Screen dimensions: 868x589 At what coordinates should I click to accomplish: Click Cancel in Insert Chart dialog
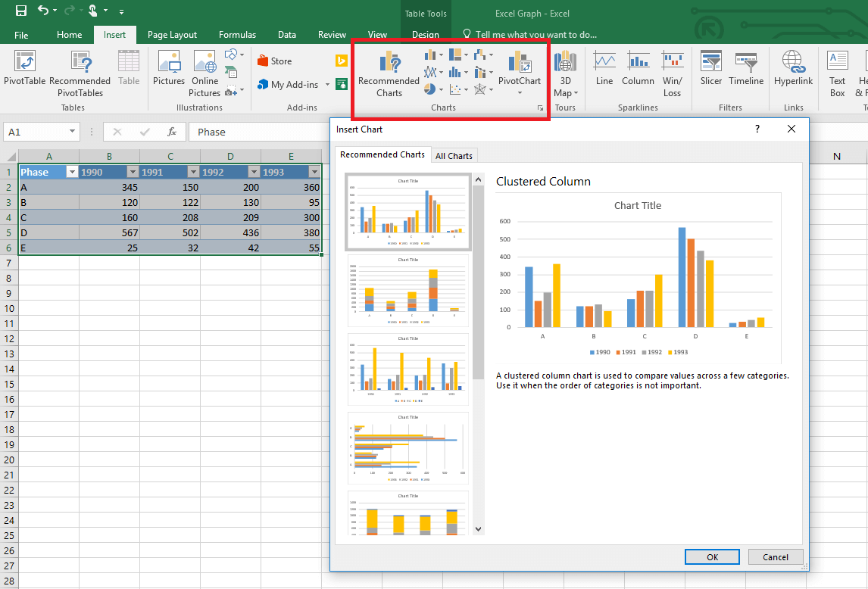[x=775, y=557]
